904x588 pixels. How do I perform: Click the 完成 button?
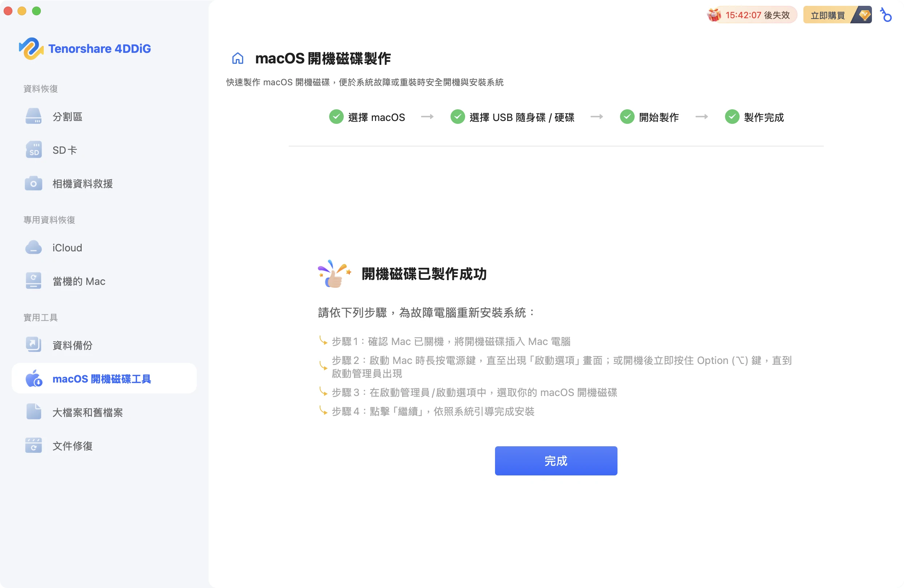tap(556, 460)
